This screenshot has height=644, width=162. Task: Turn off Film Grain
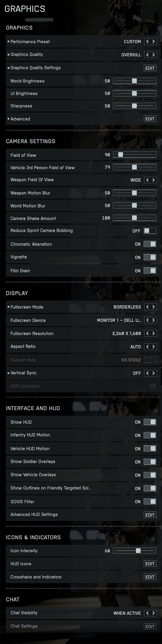click(150, 271)
